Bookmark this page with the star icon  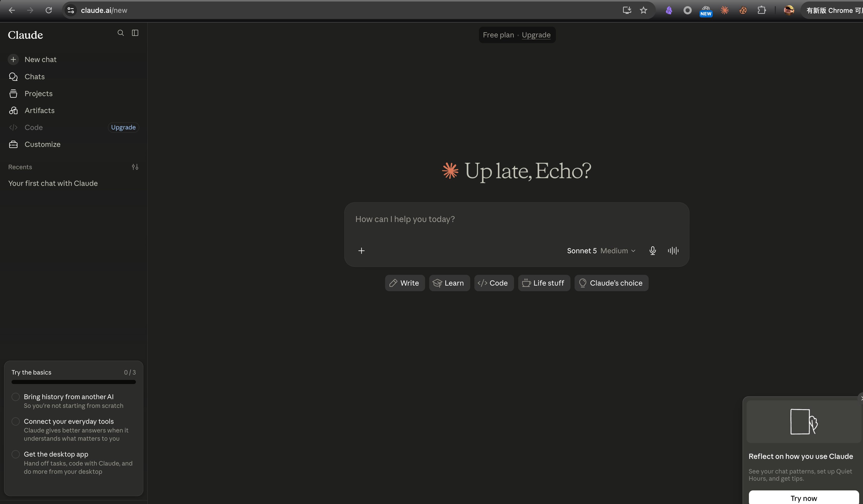(644, 10)
